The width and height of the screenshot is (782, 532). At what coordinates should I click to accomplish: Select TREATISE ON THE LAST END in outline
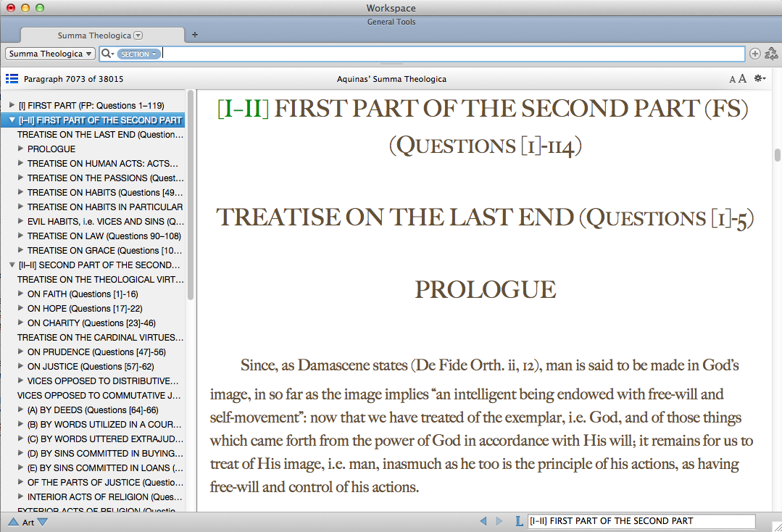coord(100,135)
